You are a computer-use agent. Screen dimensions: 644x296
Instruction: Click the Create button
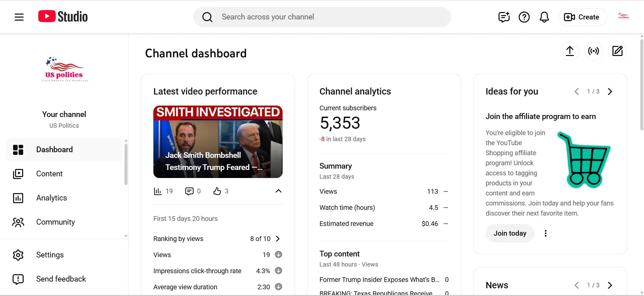pos(582,17)
